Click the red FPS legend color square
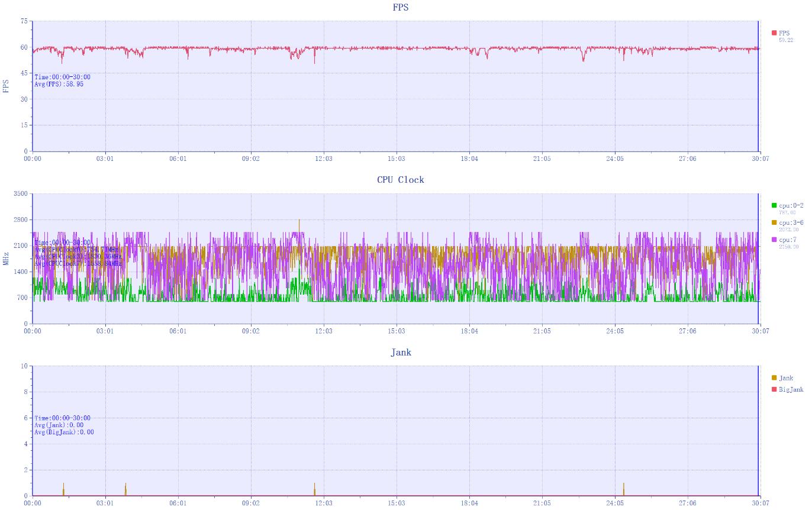Image resolution: width=812 pixels, height=510 pixels. point(774,33)
